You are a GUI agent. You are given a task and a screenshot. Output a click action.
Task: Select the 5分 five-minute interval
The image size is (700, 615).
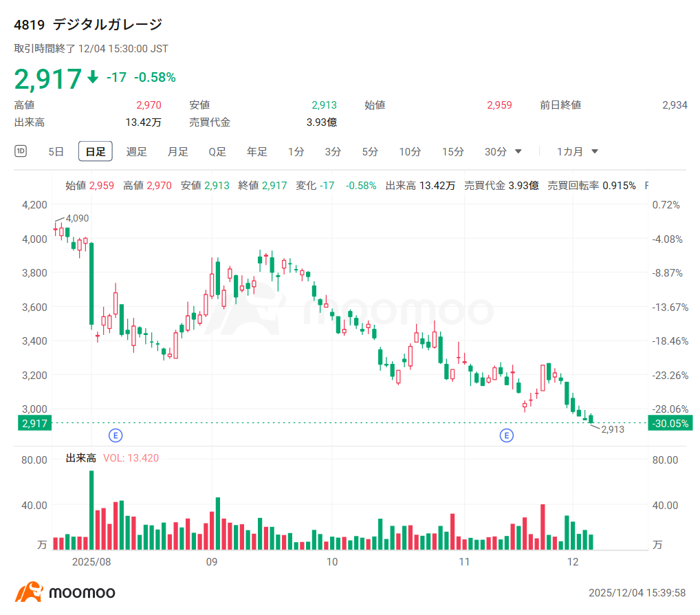[x=369, y=151]
